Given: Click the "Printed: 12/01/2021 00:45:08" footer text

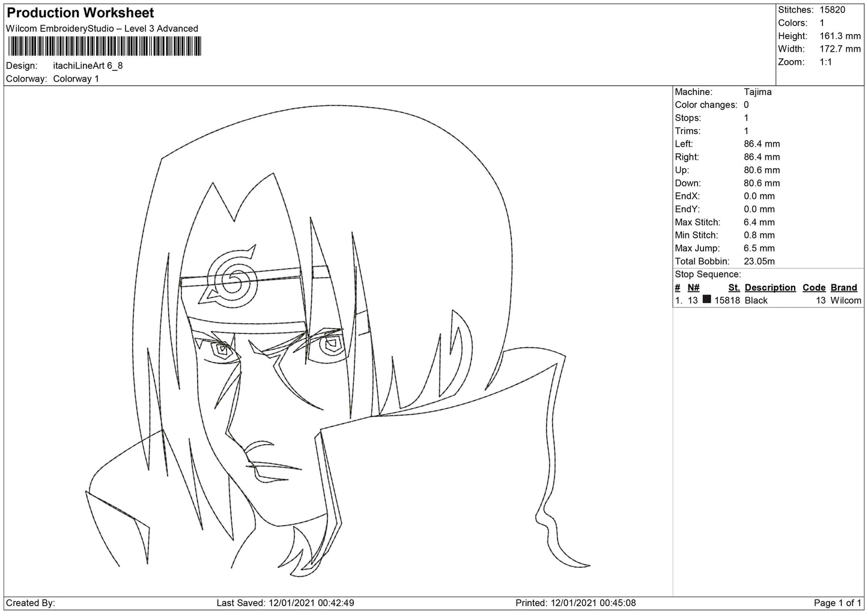Looking at the screenshot, I should pos(575,603).
